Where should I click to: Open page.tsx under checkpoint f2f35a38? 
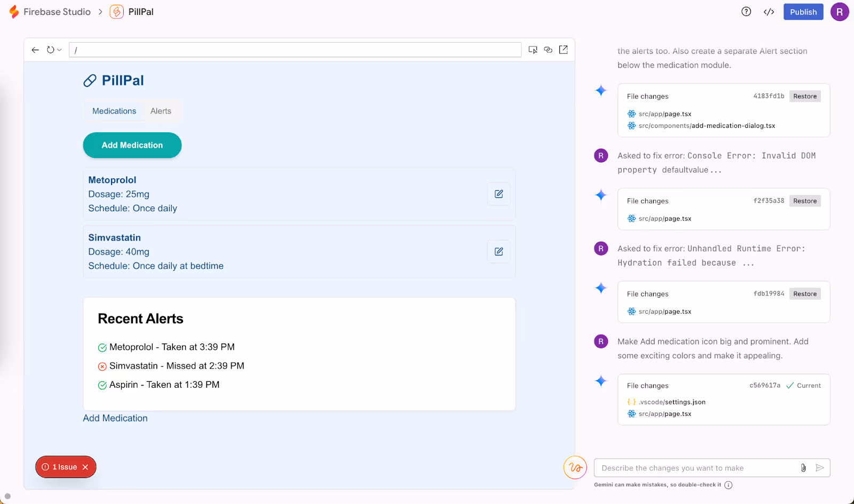660,219
